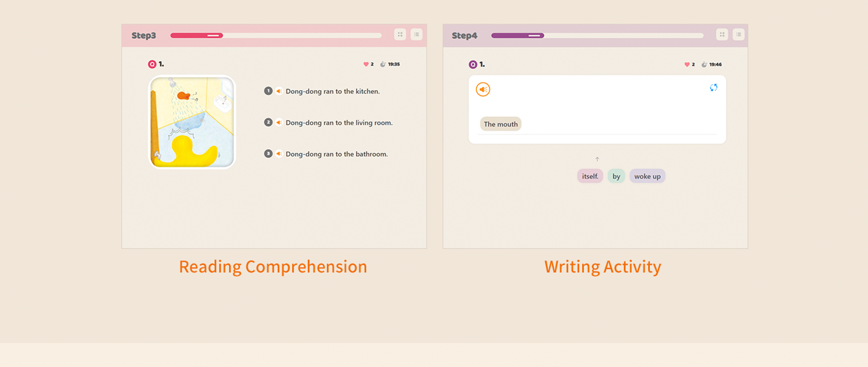
Task: Choose answer number 3 circle
Action: (268, 154)
